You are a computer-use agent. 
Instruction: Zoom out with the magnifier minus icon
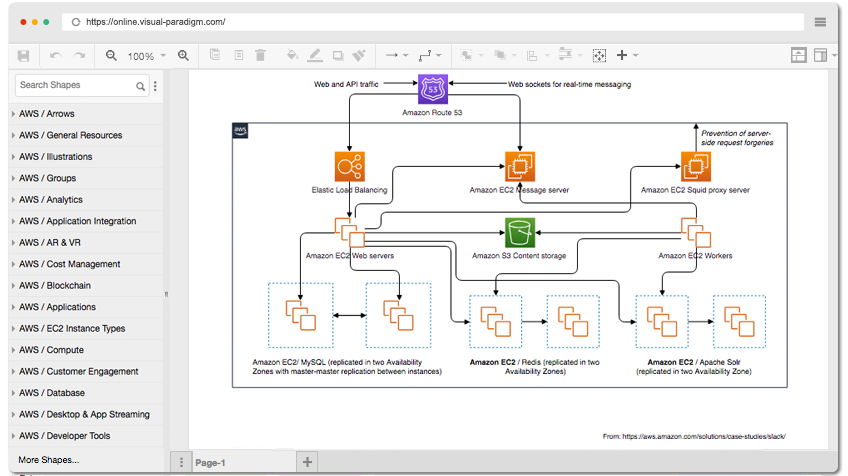111,56
